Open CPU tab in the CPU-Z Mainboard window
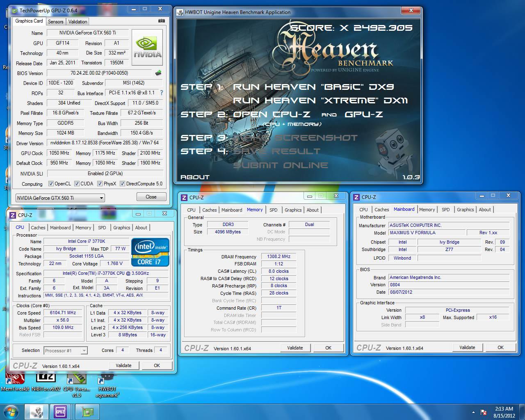This screenshot has width=525, height=420. (x=363, y=210)
